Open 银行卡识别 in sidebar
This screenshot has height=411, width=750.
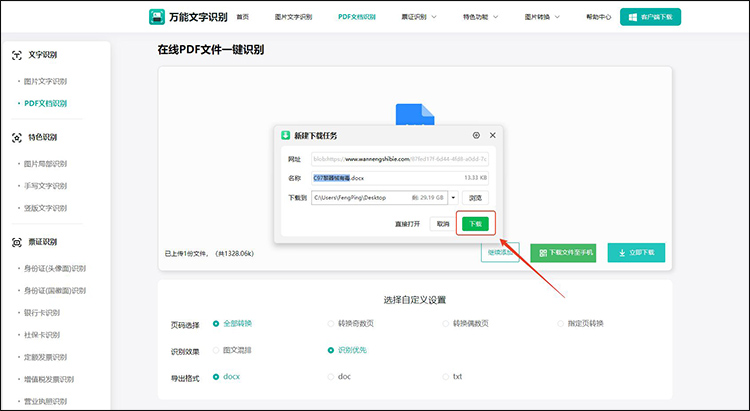pos(42,313)
